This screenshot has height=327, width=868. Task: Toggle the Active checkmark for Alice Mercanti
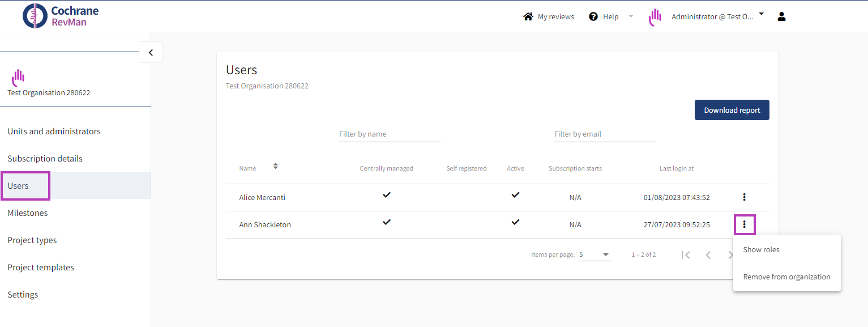[x=515, y=194]
